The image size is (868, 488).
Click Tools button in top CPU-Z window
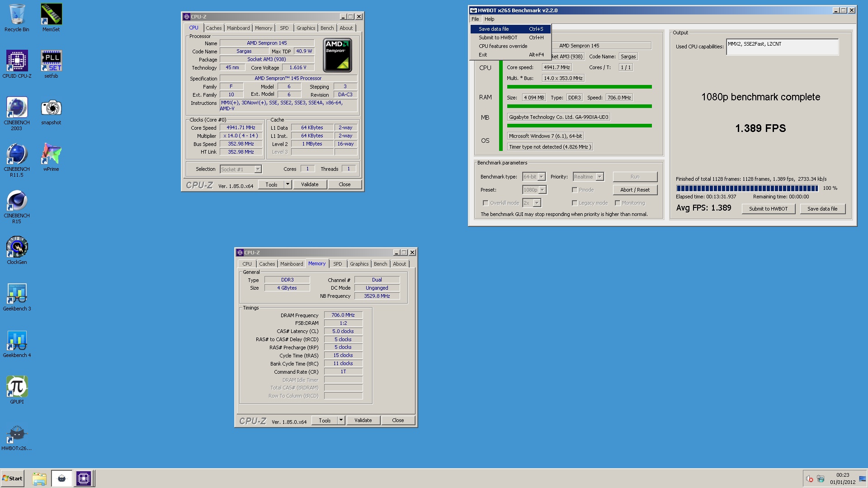[x=271, y=184]
